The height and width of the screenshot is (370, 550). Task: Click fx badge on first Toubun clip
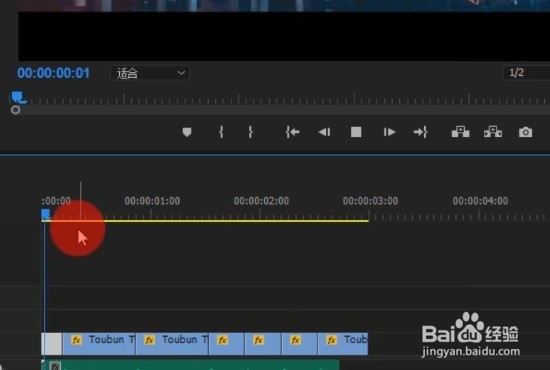pyautogui.click(x=76, y=340)
